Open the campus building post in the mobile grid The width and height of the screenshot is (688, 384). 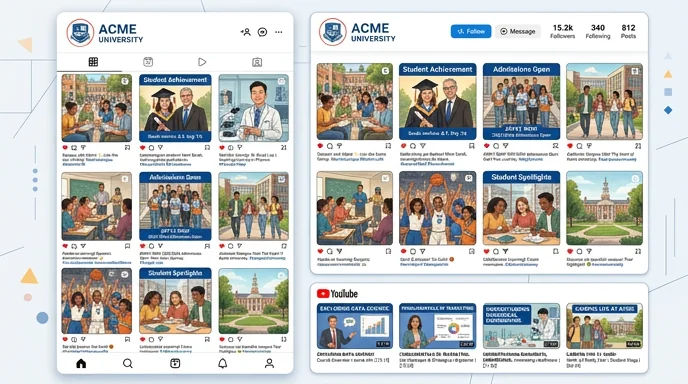pos(254,301)
